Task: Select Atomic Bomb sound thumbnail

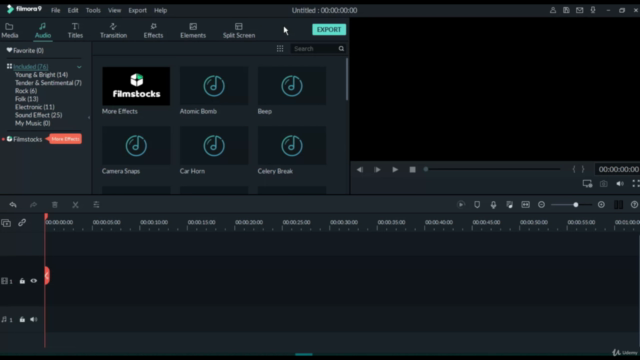Action: (214, 86)
